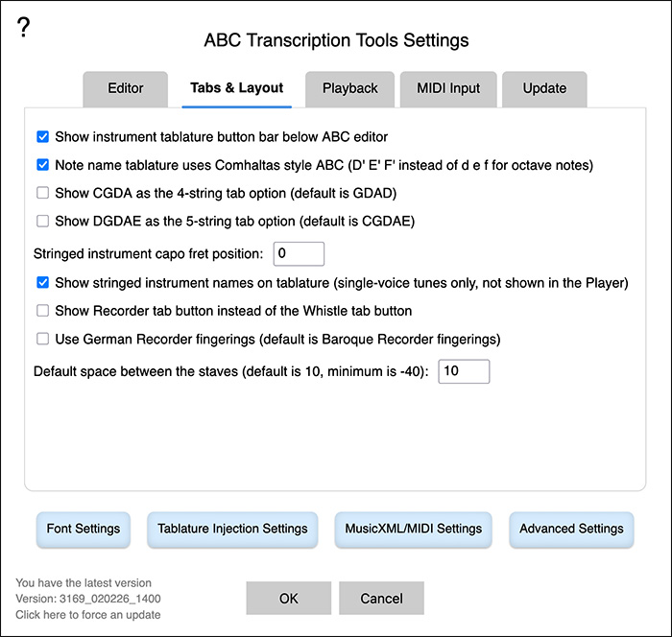
Task: Uncheck Show instrument tablature button bar
Action: point(42,137)
